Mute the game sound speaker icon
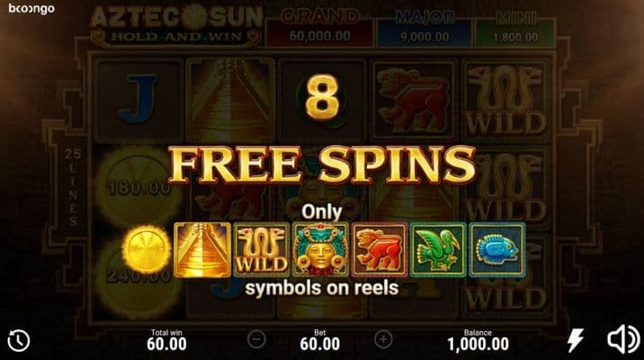Viewport: 644px width, 360px height. [623, 339]
